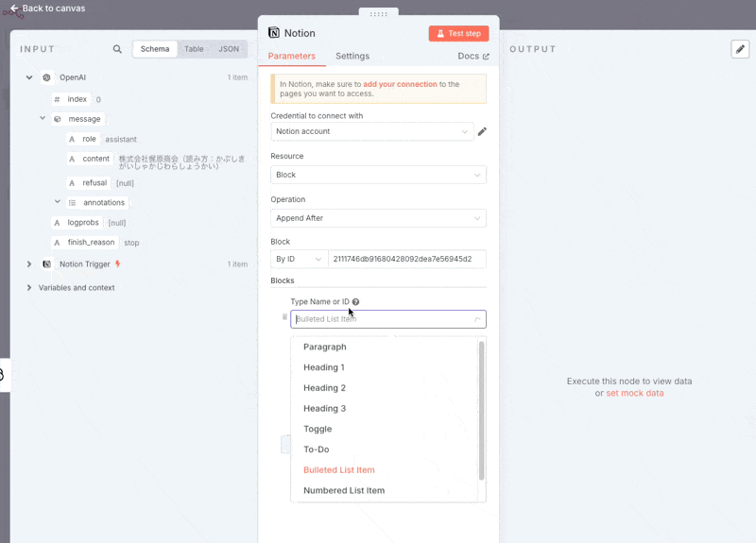Click the block type list scrollbar
Screen dimensions: 756x543
tap(481, 411)
